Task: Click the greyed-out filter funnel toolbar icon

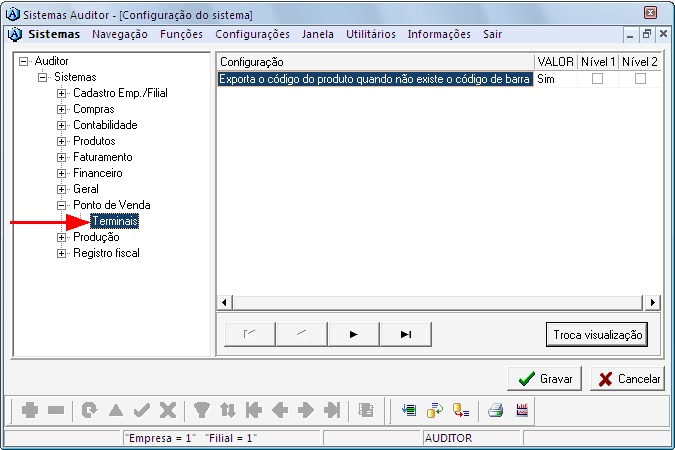Action: click(201, 410)
